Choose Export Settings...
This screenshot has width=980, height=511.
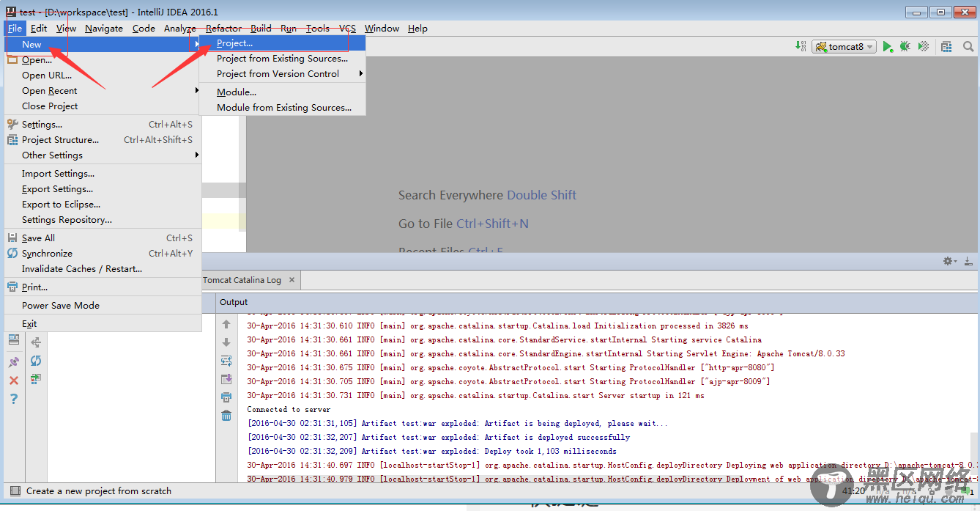[x=103, y=189]
